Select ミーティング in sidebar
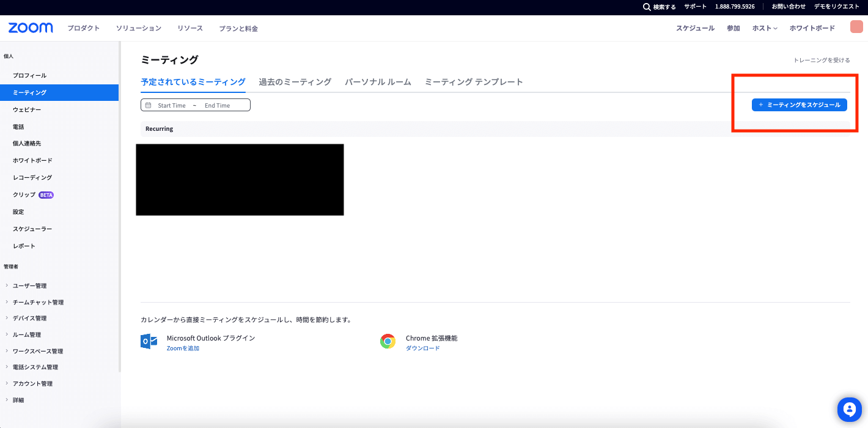868x428 pixels. click(x=59, y=92)
